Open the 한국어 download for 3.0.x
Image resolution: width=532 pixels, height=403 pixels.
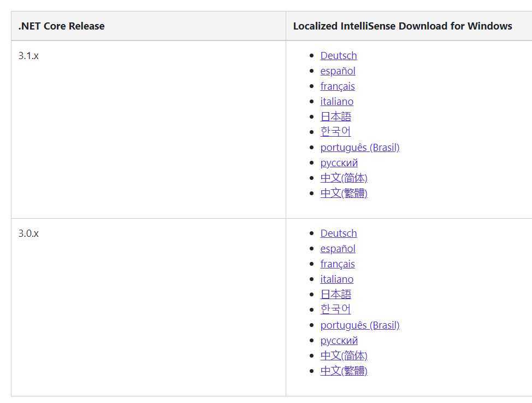click(x=335, y=309)
